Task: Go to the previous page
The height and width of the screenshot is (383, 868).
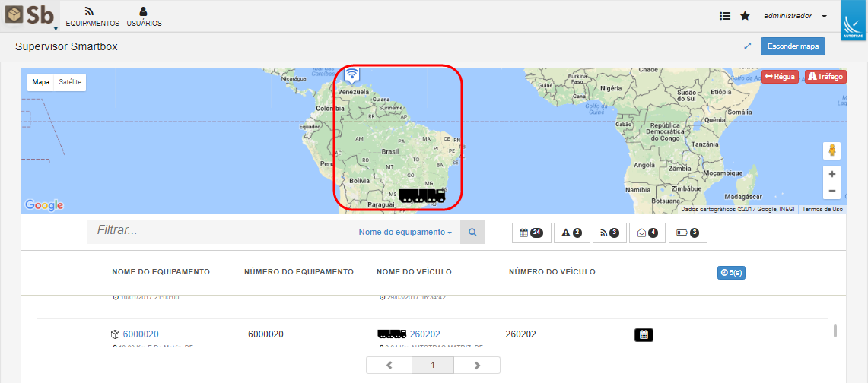Action: point(389,366)
